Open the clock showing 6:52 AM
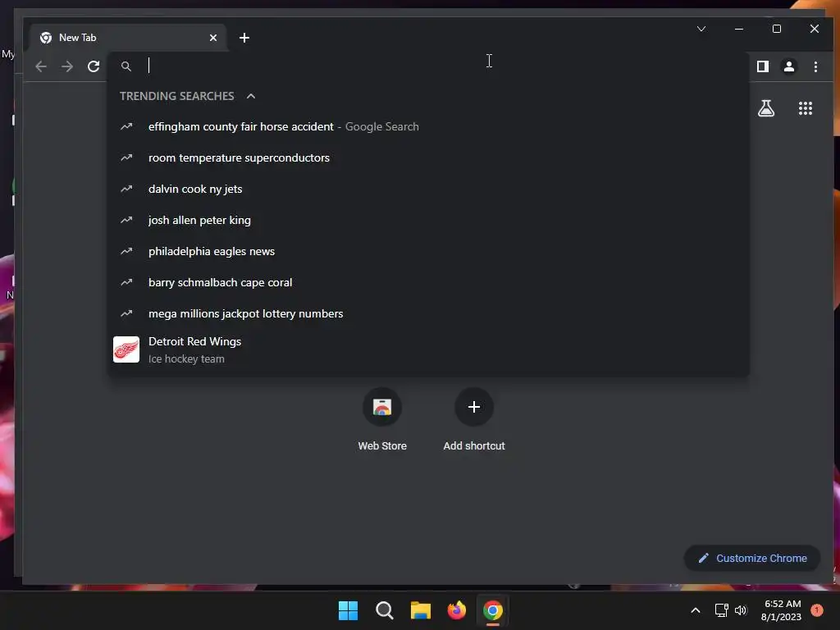840x630 pixels. (781, 610)
